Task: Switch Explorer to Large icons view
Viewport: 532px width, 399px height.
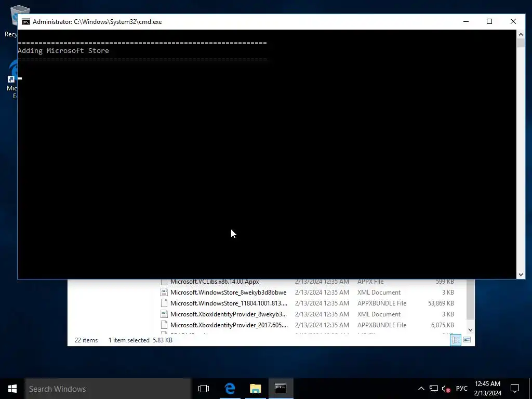Action: (x=467, y=340)
